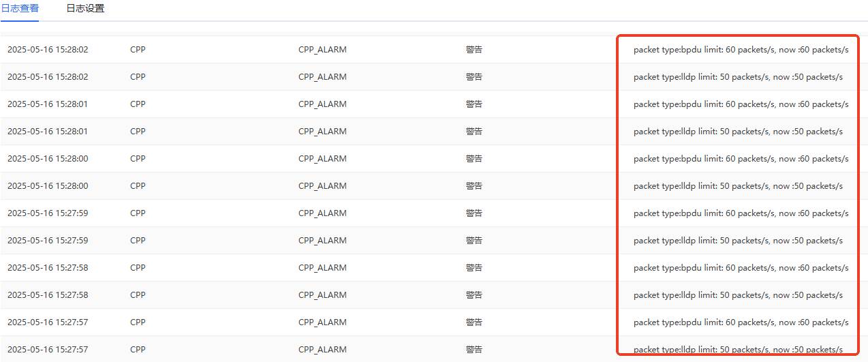
Task: Select the bpdu message logged at 15:28:00
Action: (741, 159)
